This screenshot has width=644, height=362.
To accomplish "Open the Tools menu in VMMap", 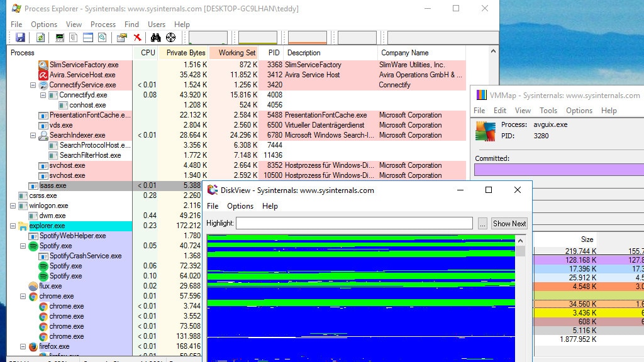I will pos(548,111).
